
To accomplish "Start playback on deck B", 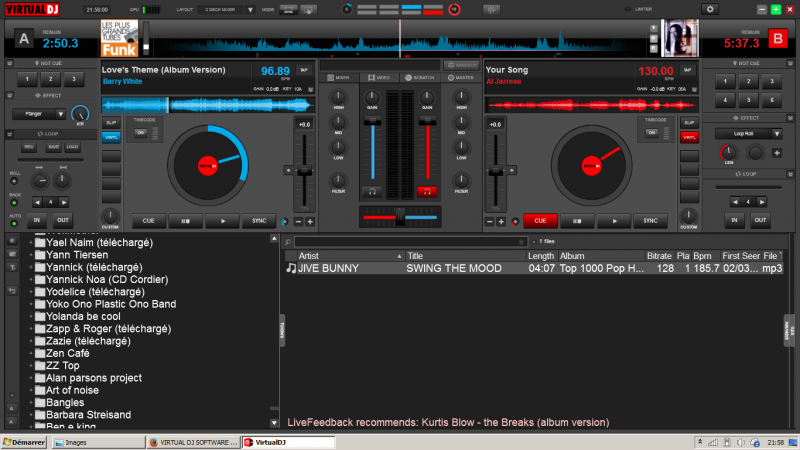I will click(x=614, y=221).
